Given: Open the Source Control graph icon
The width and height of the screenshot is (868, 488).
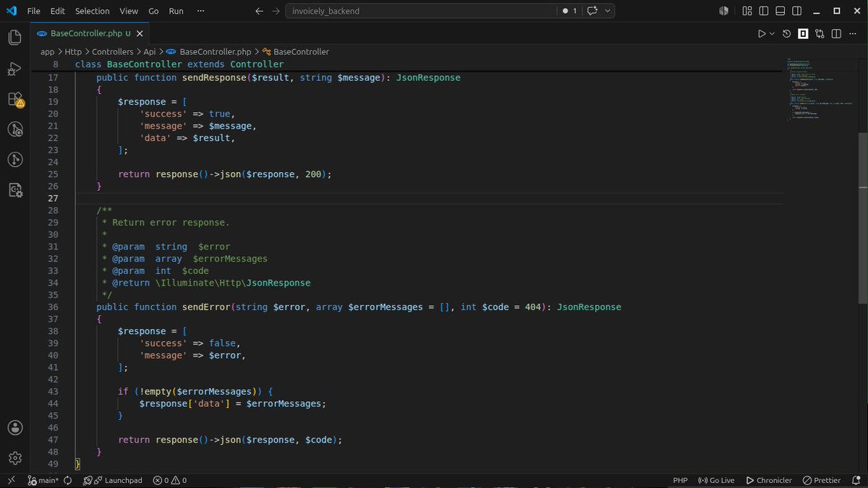Looking at the screenshot, I should (x=15, y=159).
